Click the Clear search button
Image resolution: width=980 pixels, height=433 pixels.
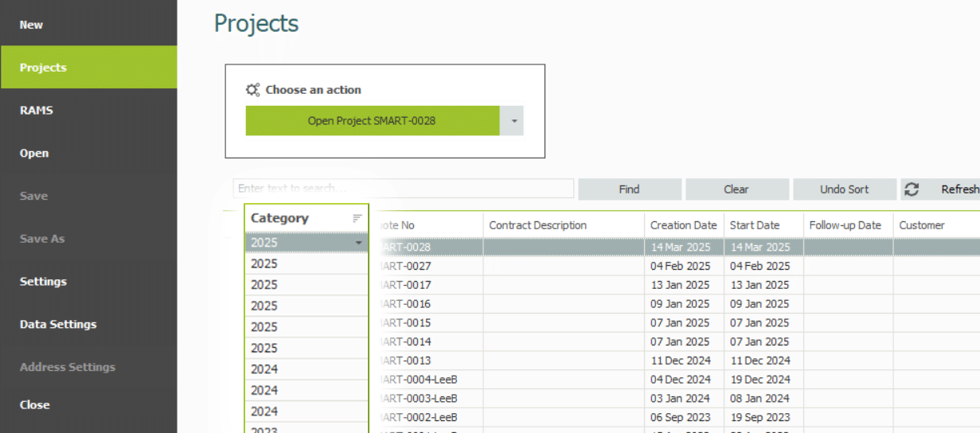(x=736, y=189)
